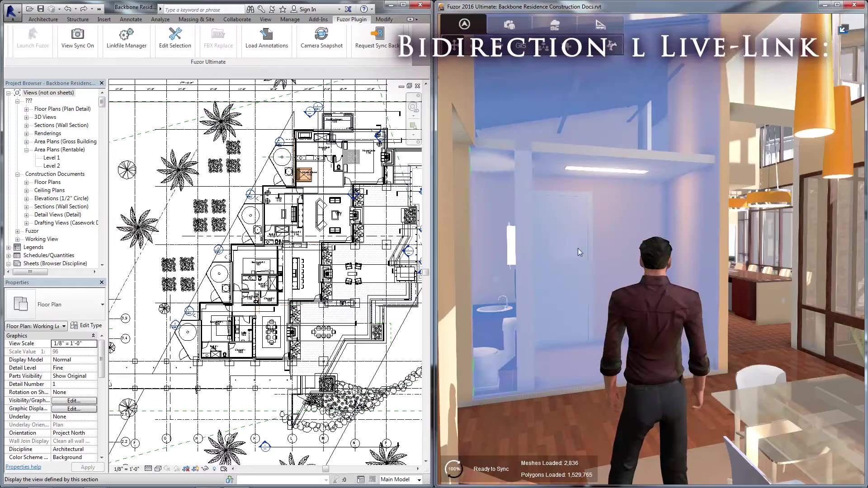Click the Request Sync Back icon
Viewport: 868px width, 488px height.
click(x=377, y=34)
